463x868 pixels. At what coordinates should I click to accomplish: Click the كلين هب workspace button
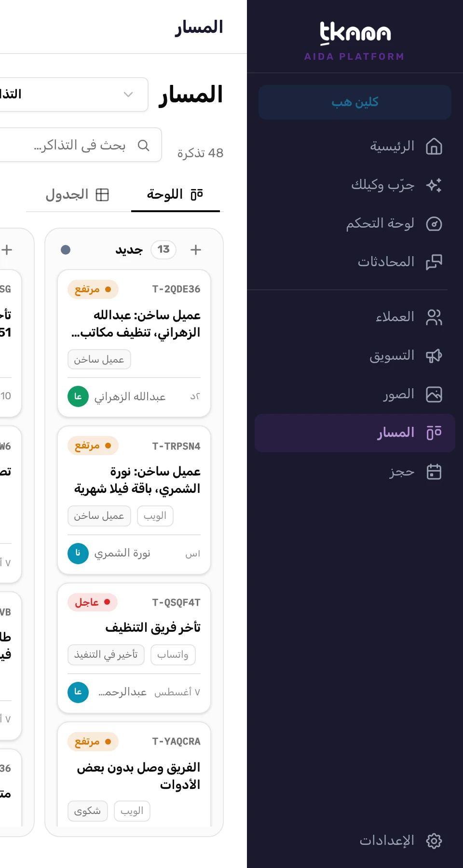click(355, 102)
